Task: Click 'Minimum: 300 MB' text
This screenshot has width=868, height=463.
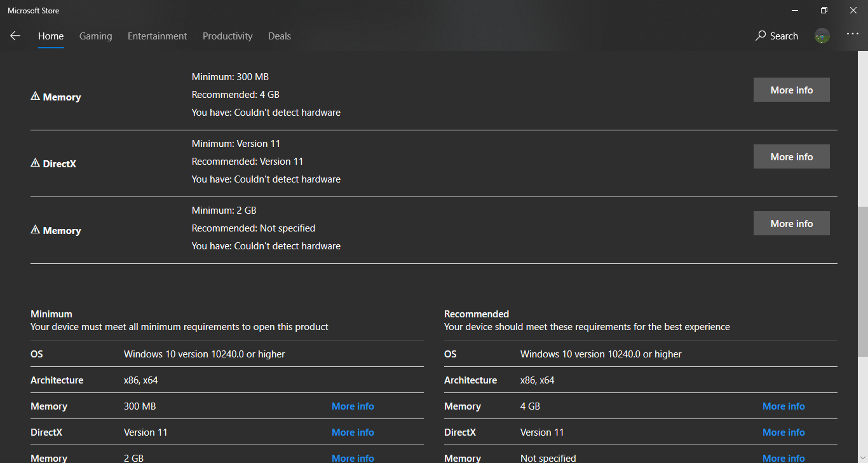Action: (230, 76)
